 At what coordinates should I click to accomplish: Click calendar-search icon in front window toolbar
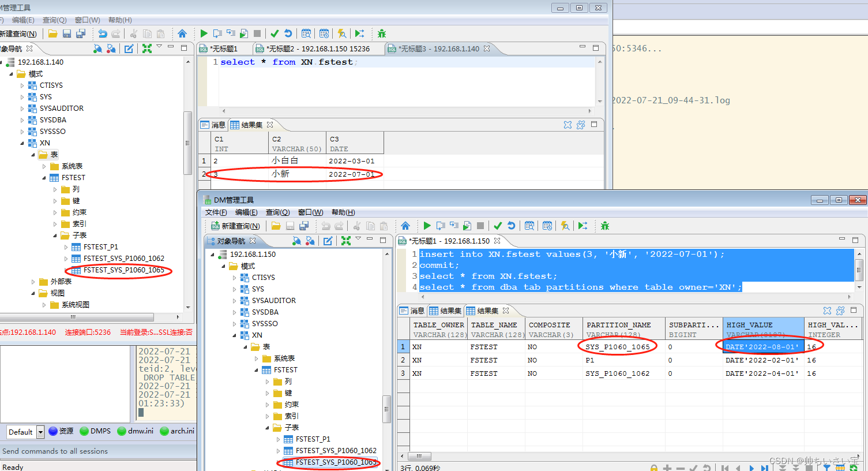click(x=529, y=226)
